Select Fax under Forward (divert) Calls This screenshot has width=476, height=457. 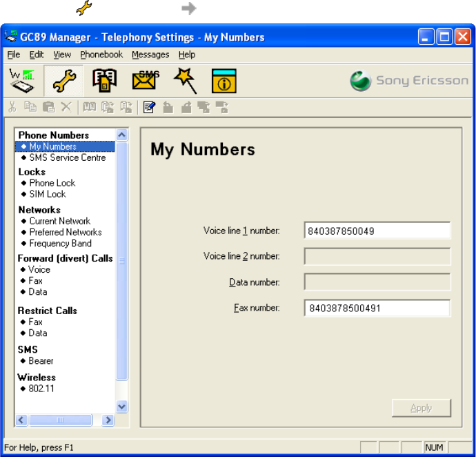click(x=35, y=281)
